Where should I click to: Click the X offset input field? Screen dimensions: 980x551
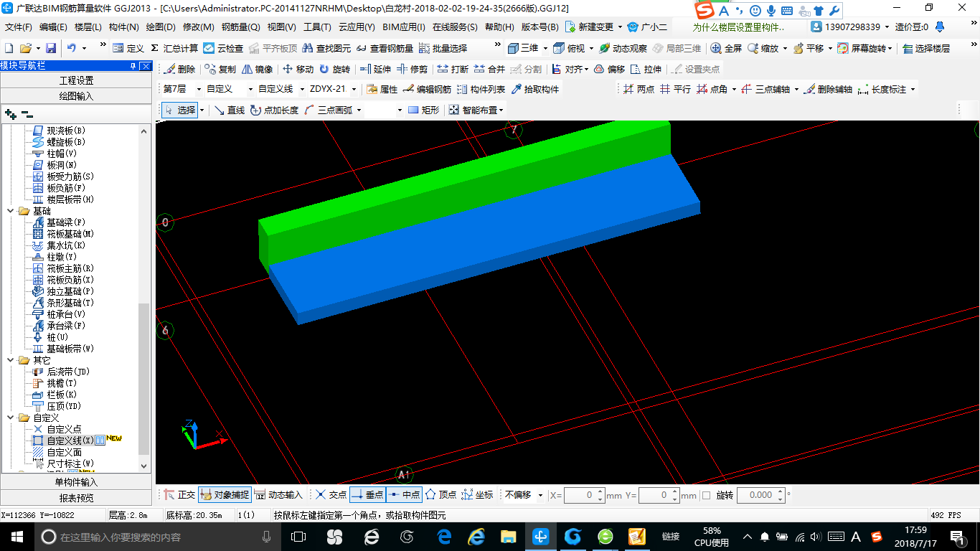click(x=585, y=495)
